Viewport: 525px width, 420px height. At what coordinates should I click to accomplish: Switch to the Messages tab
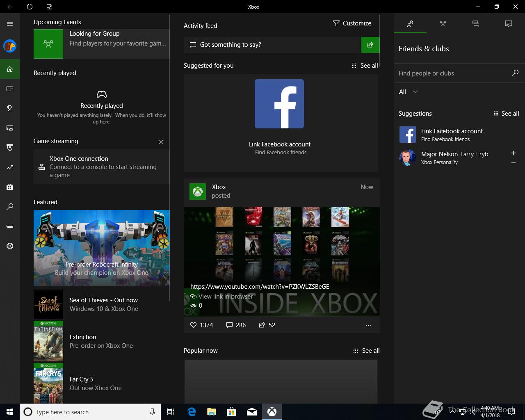point(476,24)
